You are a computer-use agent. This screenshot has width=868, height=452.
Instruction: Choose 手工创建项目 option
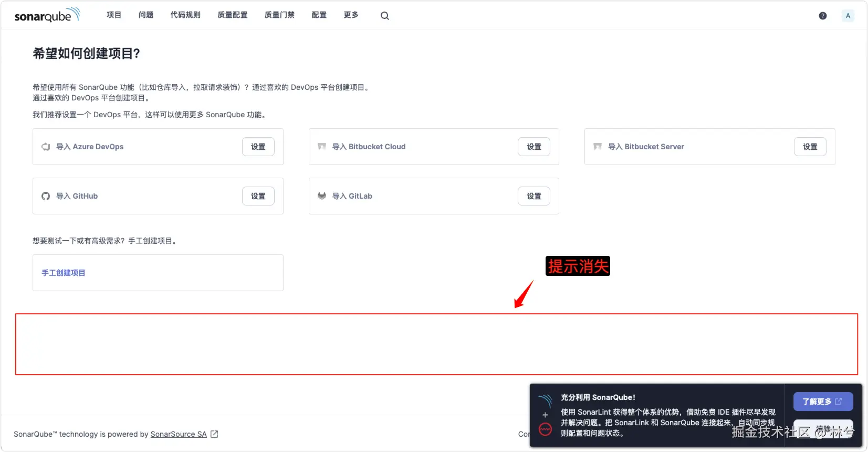[x=158, y=273]
